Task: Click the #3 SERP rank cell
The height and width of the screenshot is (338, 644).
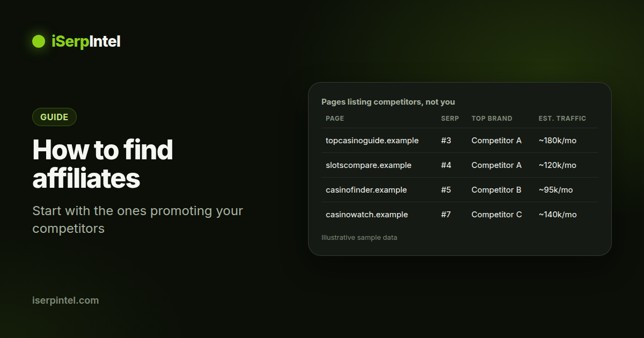Action: [446, 141]
